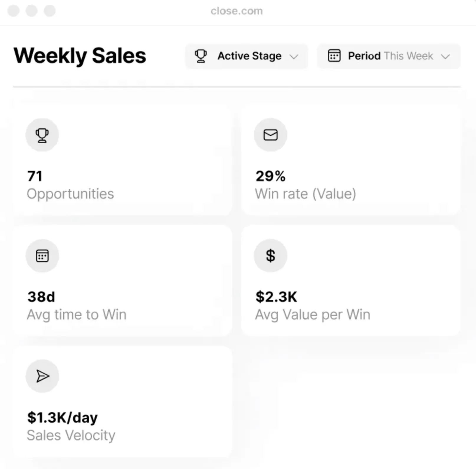
Task: Click the calendar icon inside Period filter
Action: click(x=334, y=56)
